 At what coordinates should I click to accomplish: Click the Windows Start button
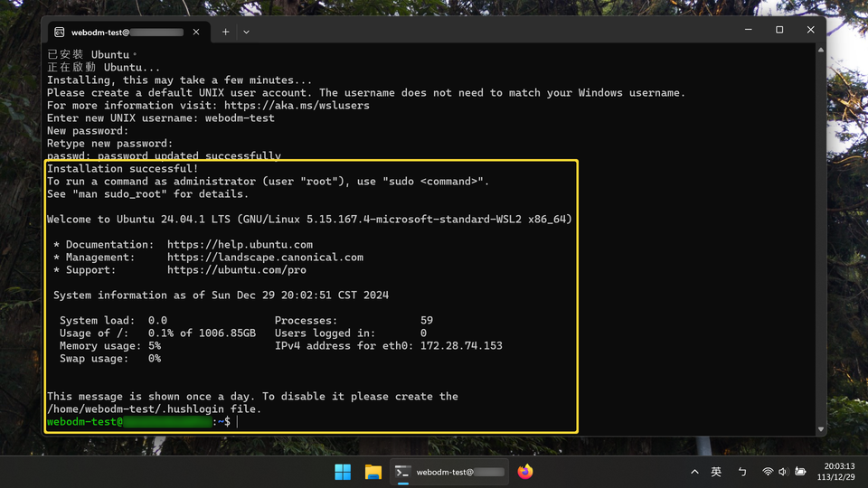pyautogui.click(x=343, y=472)
